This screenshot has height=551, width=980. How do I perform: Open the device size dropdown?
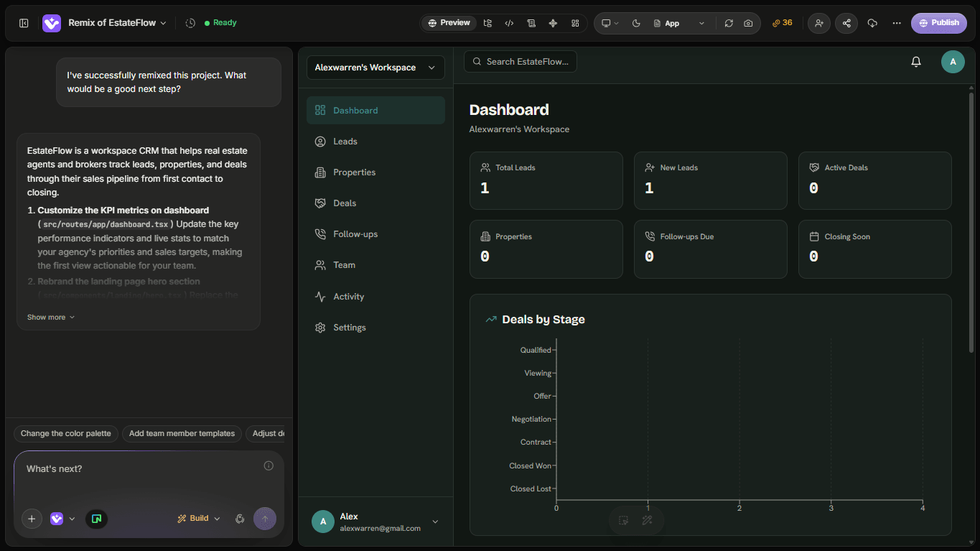(610, 23)
